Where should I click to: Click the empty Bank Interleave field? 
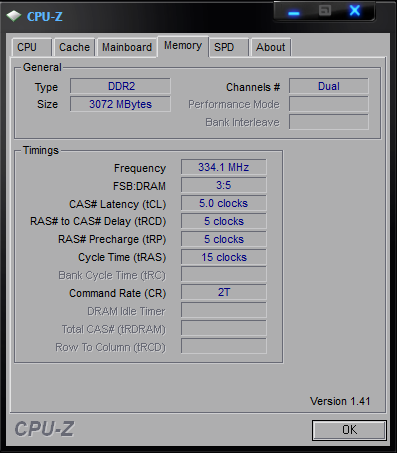[329, 122]
